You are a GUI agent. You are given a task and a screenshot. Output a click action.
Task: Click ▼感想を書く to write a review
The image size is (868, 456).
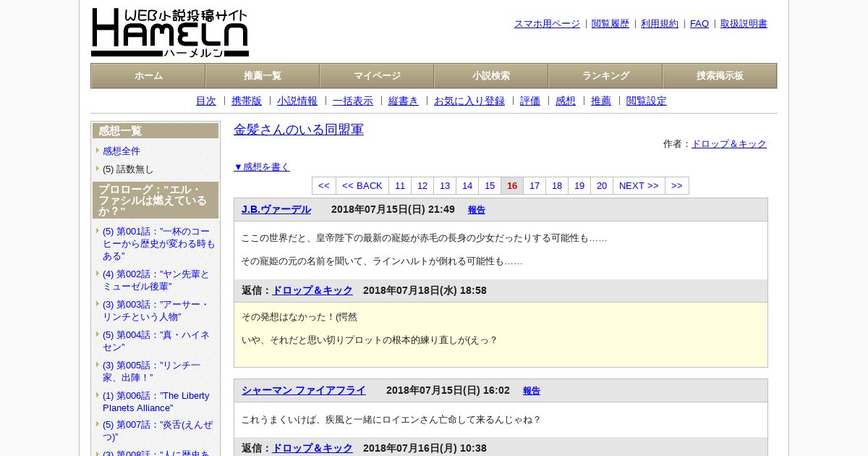coord(262,166)
